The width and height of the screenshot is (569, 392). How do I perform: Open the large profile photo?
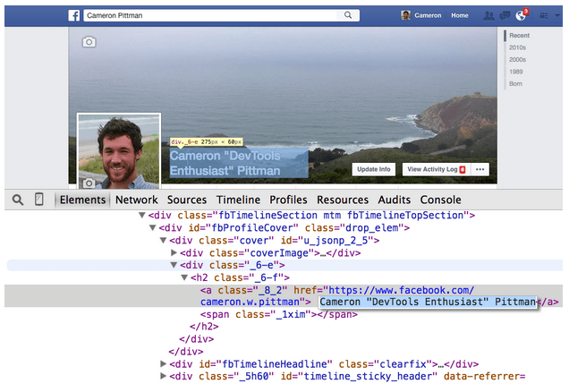(119, 150)
